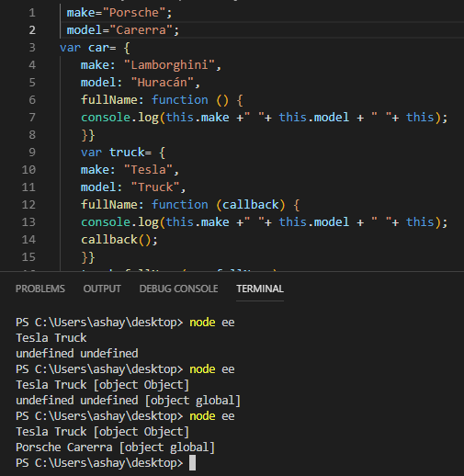
Task: Click fullName function keyword on line 6
Action: point(180,100)
